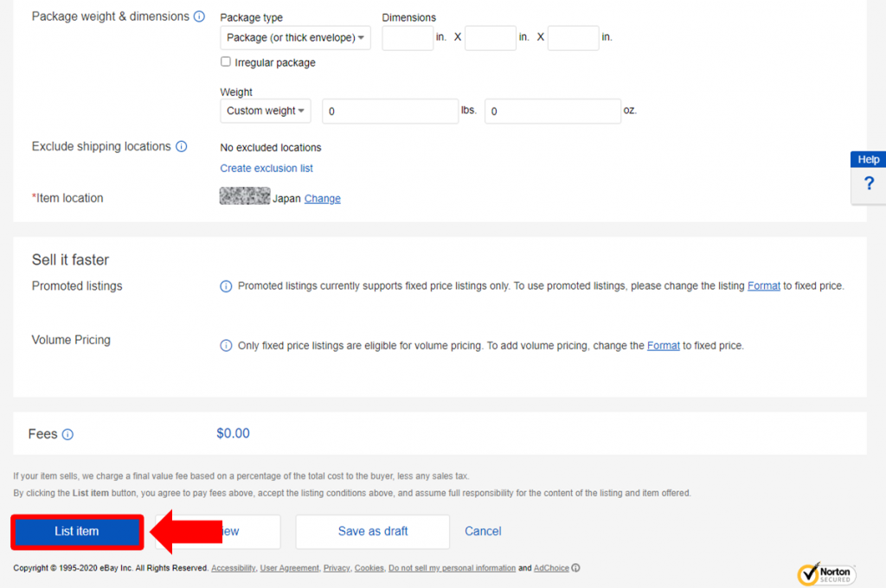Click the first Dimensions input box
The height and width of the screenshot is (588, 886).
pos(408,38)
